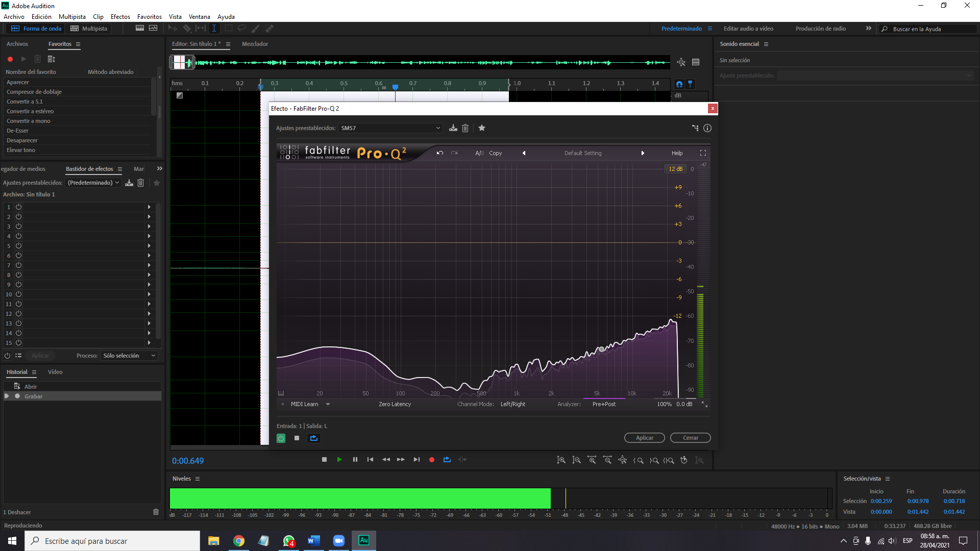980x551 pixels.
Task: Toggle the effect power state button
Action: coord(281,438)
